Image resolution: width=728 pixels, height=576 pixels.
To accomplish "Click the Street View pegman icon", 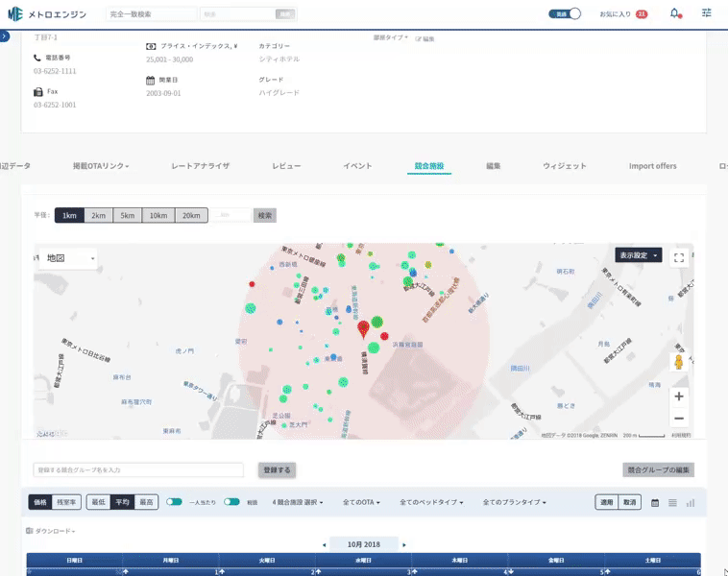I will [x=679, y=362].
